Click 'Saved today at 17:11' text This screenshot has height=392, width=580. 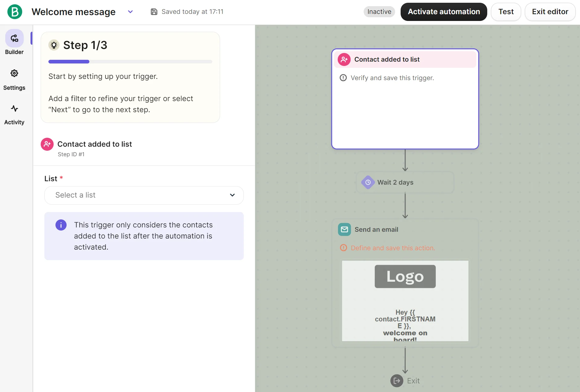pos(192,12)
